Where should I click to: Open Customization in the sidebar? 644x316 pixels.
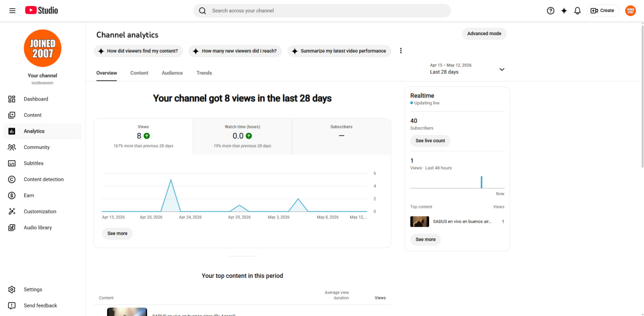[43, 212]
